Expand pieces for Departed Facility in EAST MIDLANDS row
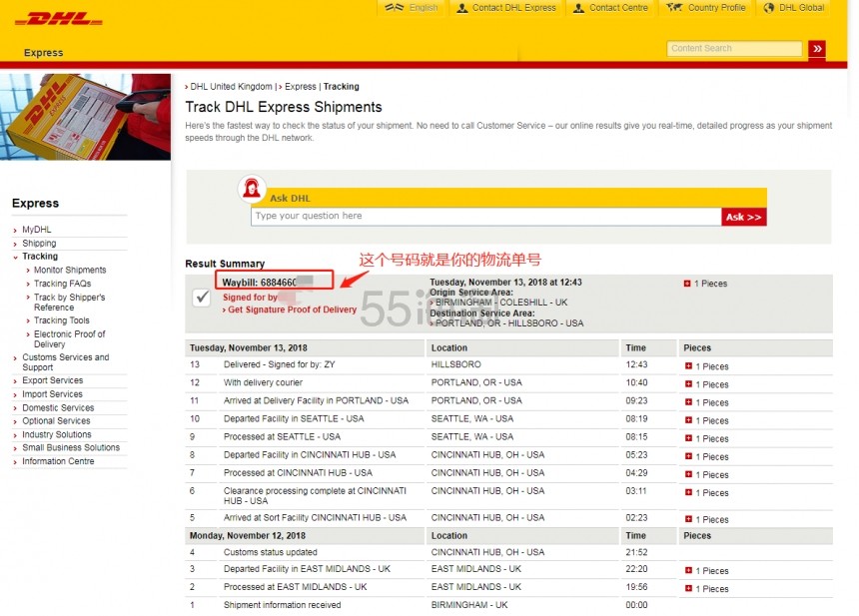This screenshot has width=859, height=616. (x=688, y=570)
